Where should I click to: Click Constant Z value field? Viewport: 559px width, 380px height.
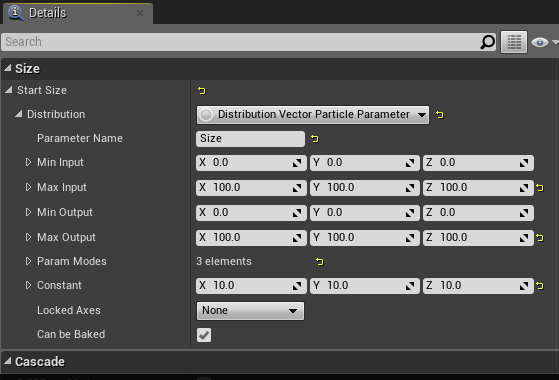(478, 286)
